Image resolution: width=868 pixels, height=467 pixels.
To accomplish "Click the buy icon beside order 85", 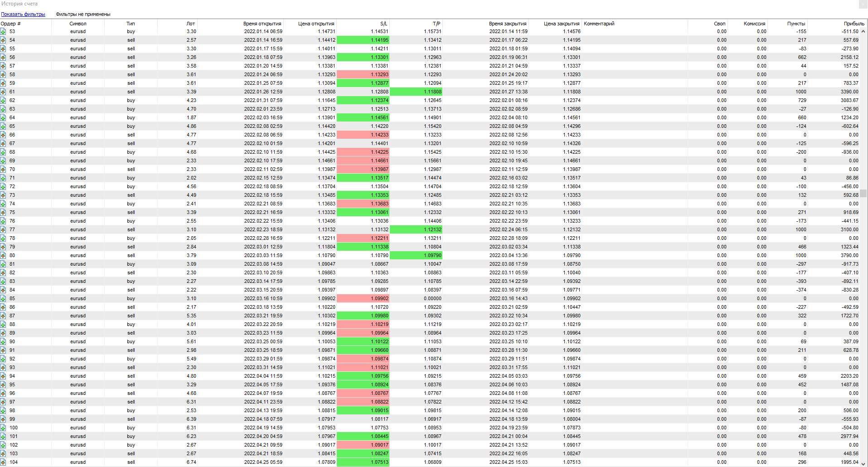I will click(x=3, y=299).
